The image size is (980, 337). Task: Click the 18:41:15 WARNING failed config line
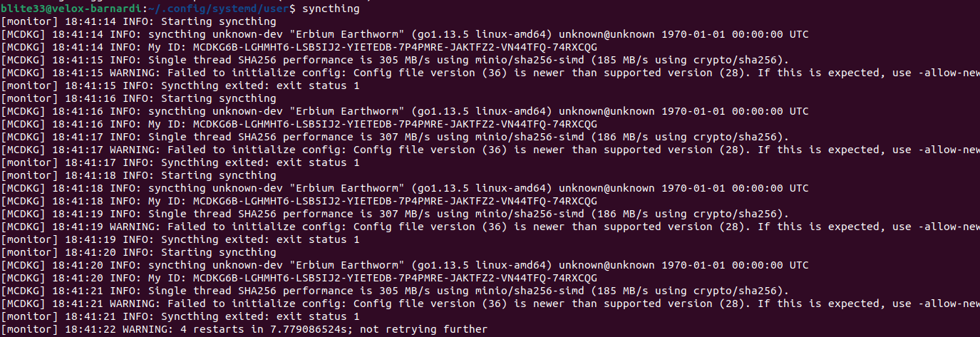coord(490,73)
